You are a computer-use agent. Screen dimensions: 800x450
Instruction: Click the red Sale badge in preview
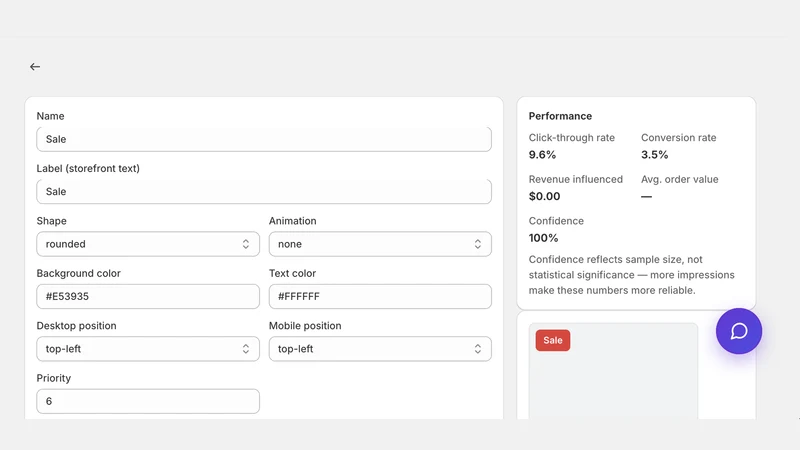[x=553, y=340]
